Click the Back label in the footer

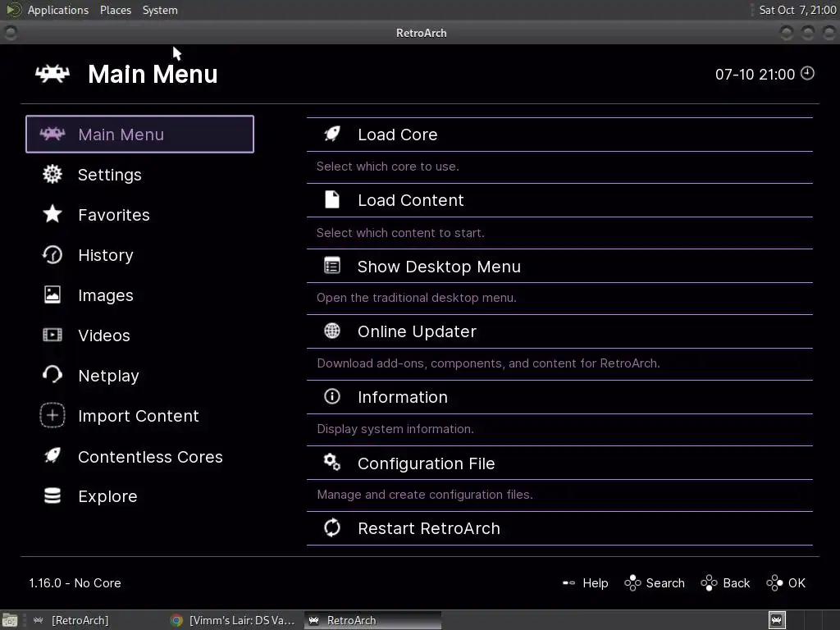[736, 583]
